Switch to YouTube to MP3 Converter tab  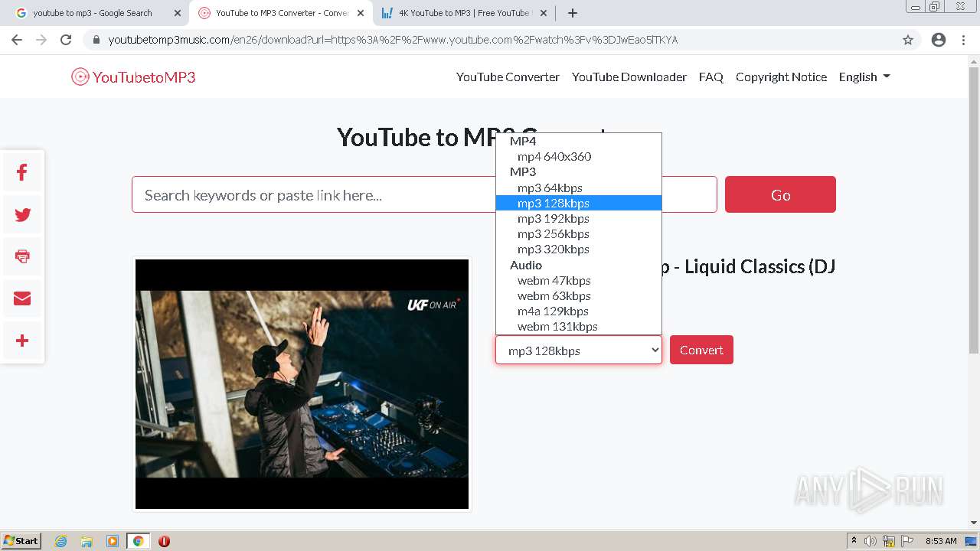[279, 13]
